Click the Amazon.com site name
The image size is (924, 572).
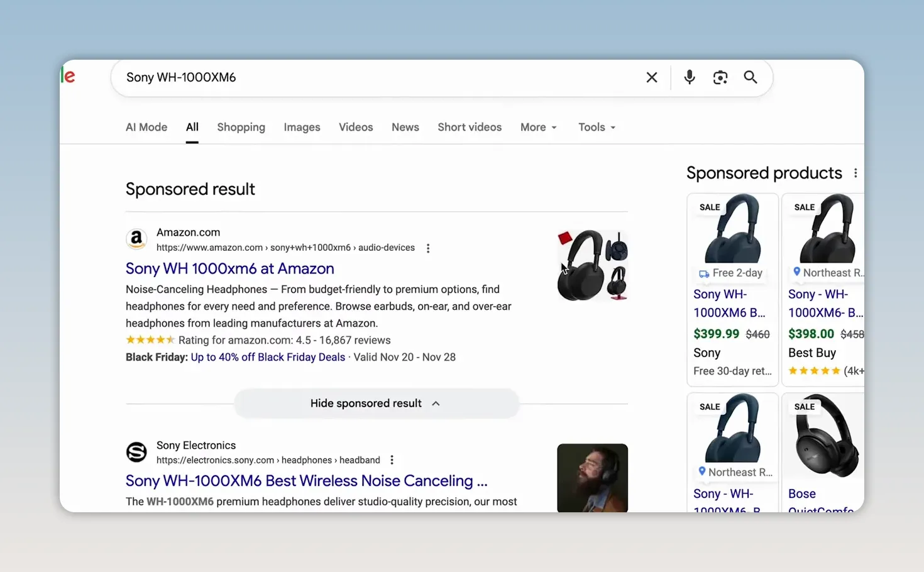(189, 233)
